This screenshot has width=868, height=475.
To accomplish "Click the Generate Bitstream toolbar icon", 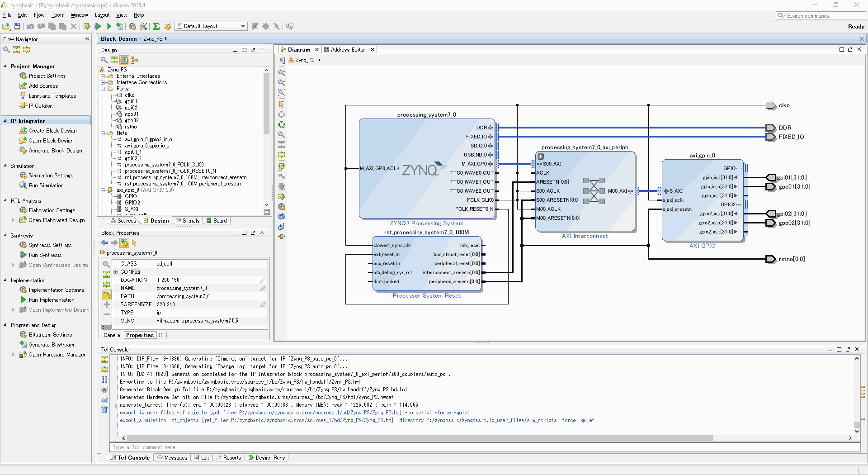I will (x=119, y=26).
